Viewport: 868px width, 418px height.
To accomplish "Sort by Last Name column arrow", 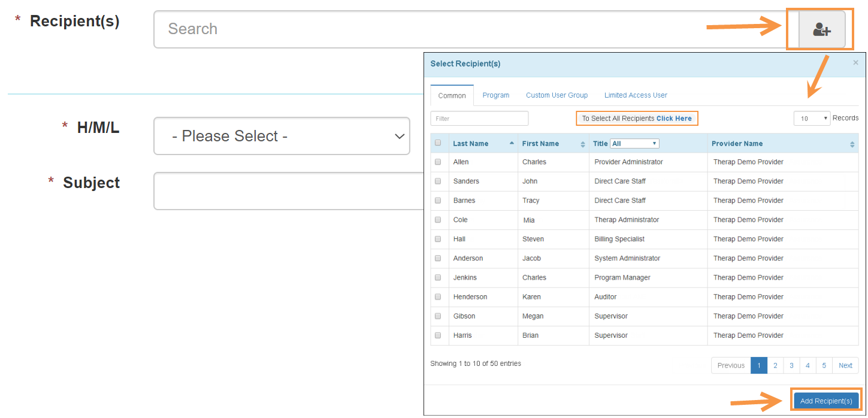I will tap(512, 144).
